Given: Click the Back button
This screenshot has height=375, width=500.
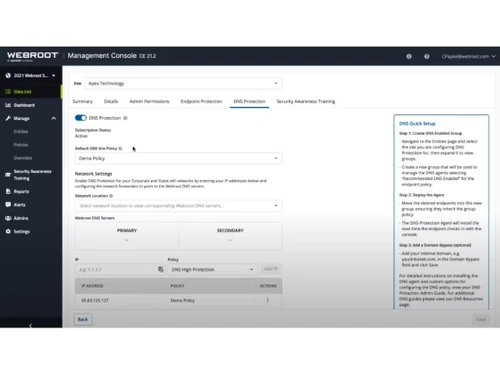Looking at the screenshot, I should point(83,319).
